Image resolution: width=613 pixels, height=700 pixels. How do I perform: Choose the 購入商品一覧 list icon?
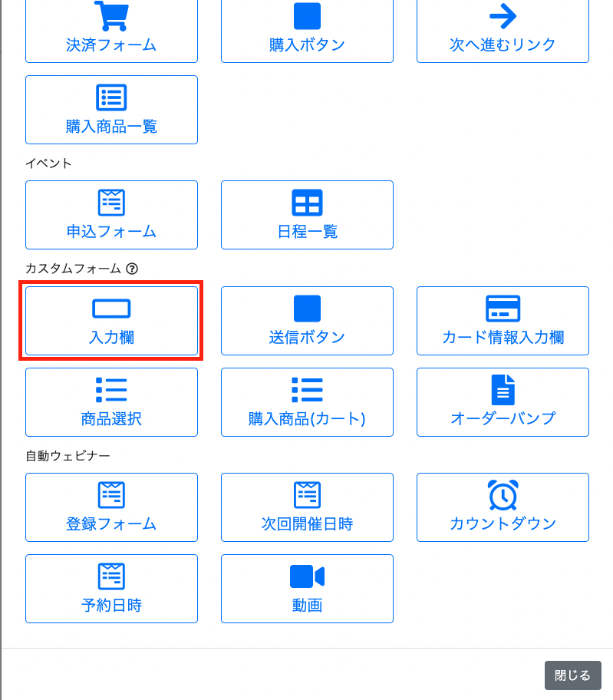111,97
